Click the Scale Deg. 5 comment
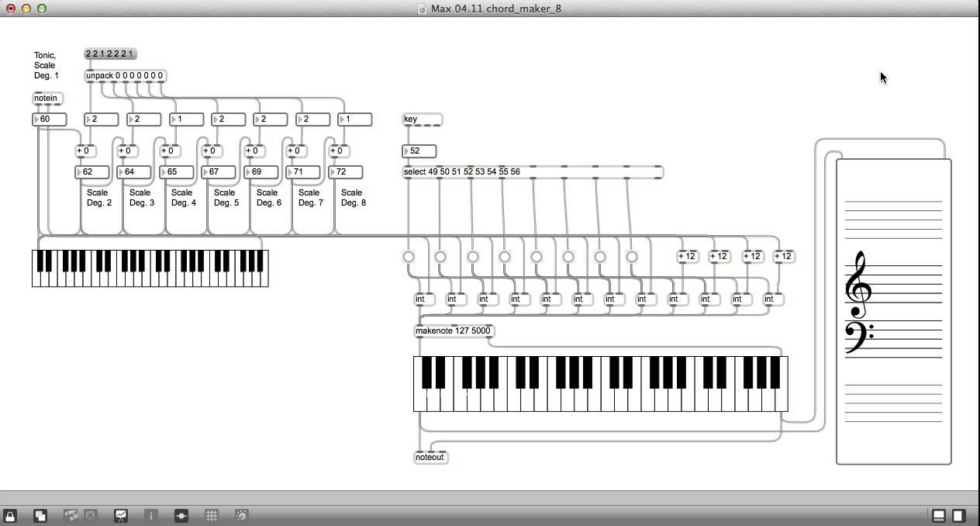980x526 pixels. [x=226, y=198]
